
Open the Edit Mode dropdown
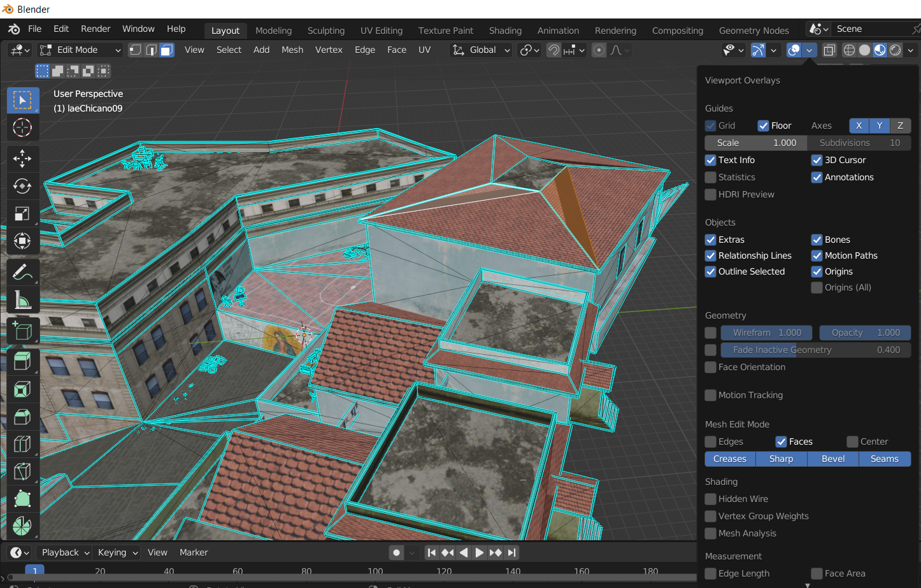pyautogui.click(x=80, y=50)
